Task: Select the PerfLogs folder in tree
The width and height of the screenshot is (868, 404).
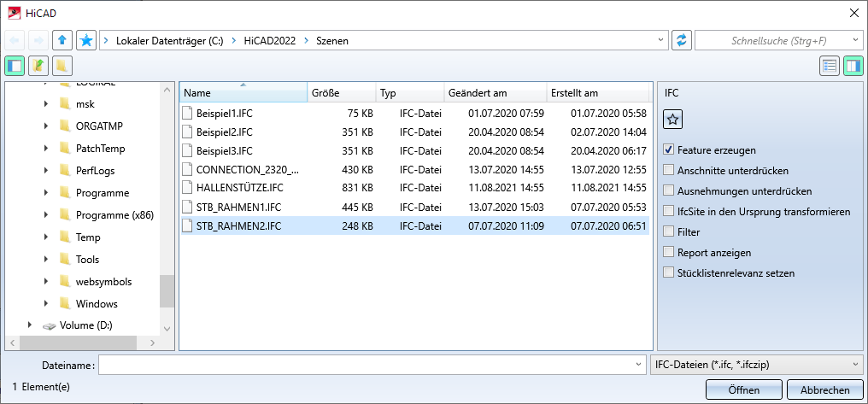Action: [95, 171]
